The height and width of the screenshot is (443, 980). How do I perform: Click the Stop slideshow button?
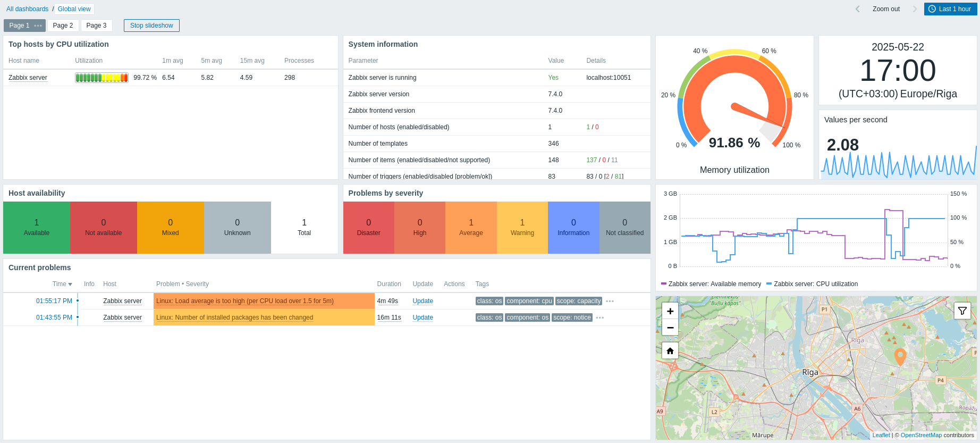click(x=151, y=26)
